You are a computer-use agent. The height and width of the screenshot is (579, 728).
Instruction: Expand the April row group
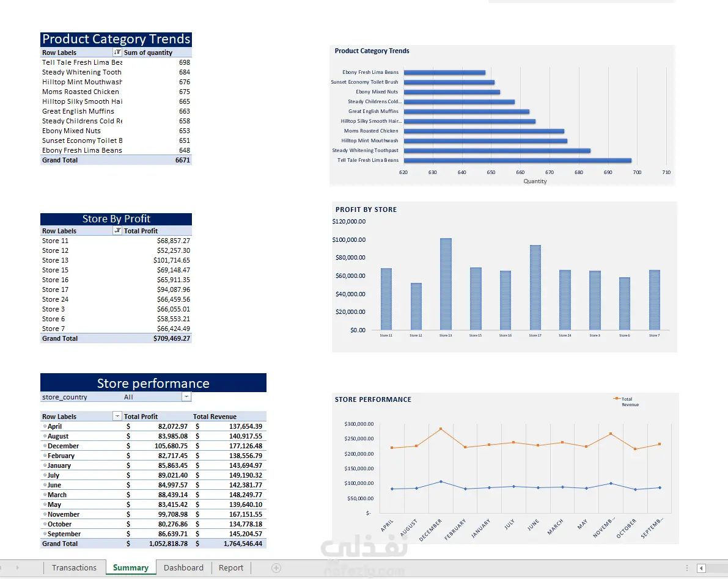click(x=45, y=426)
